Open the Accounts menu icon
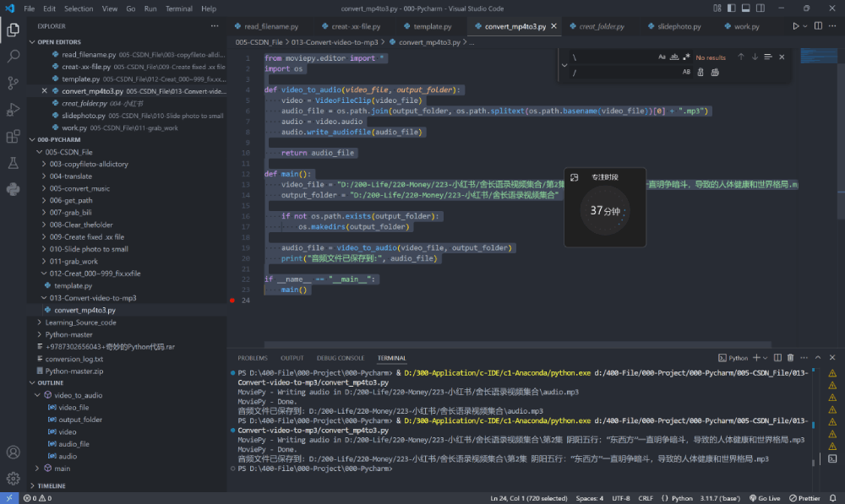845x504 pixels. (x=13, y=453)
